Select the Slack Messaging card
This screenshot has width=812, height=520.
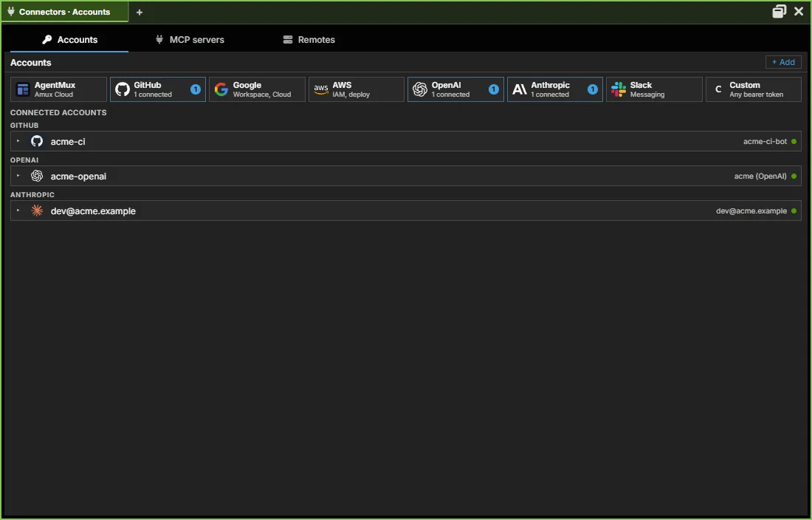point(654,89)
